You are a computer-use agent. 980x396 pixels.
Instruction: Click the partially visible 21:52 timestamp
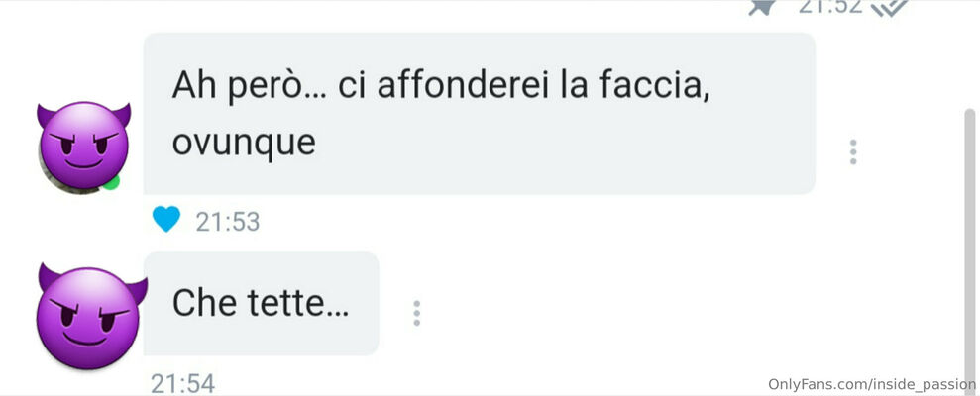[x=830, y=6]
